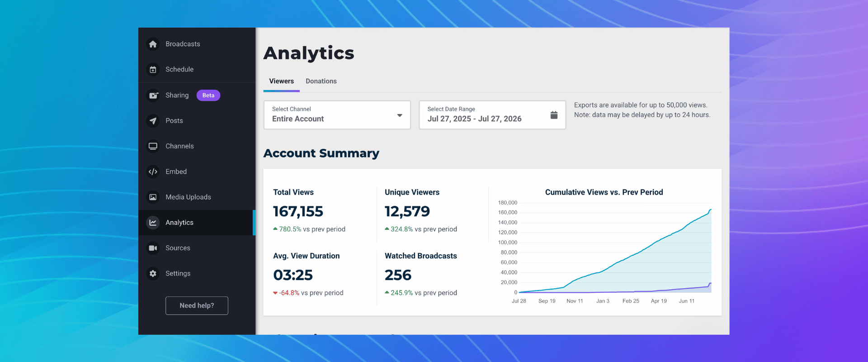The image size is (868, 362).
Task: Click the 780.5% vs prev period text
Action: (309, 229)
